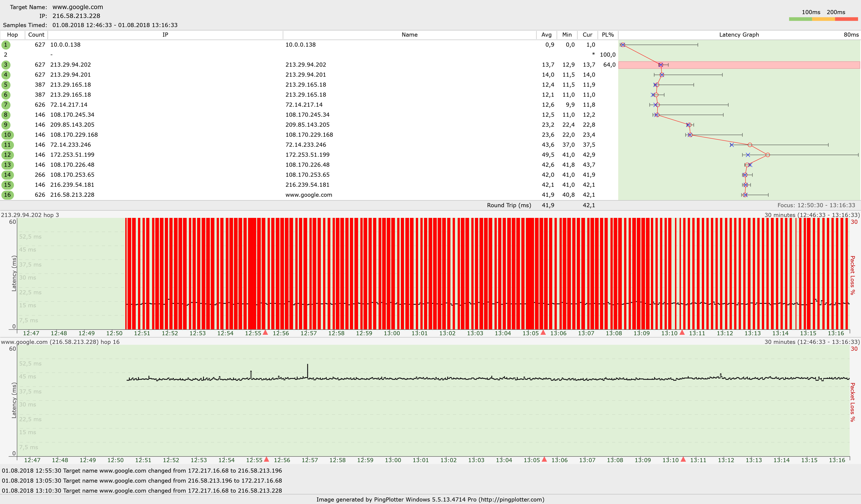Click the 13:10:30 target name changed note
The image size is (861, 504).
(x=142, y=490)
